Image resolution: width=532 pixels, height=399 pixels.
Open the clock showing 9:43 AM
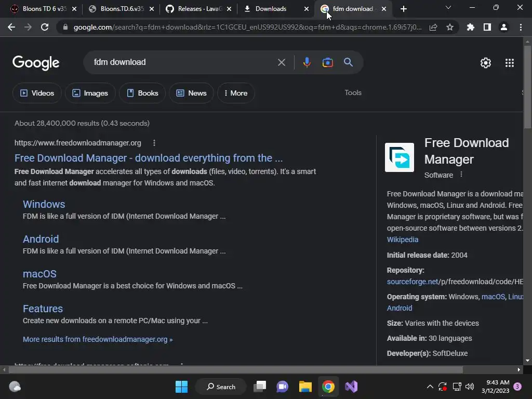[x=495, y=387]
